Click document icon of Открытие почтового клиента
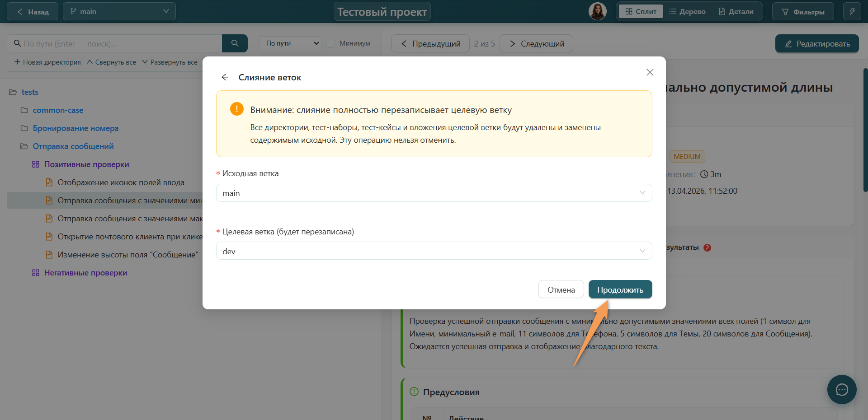 pos(49,237)
